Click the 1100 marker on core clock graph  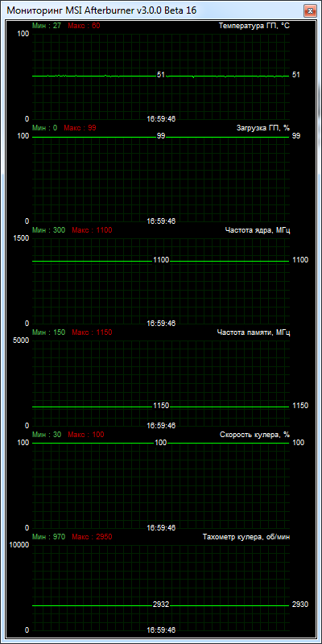[161, 260]
